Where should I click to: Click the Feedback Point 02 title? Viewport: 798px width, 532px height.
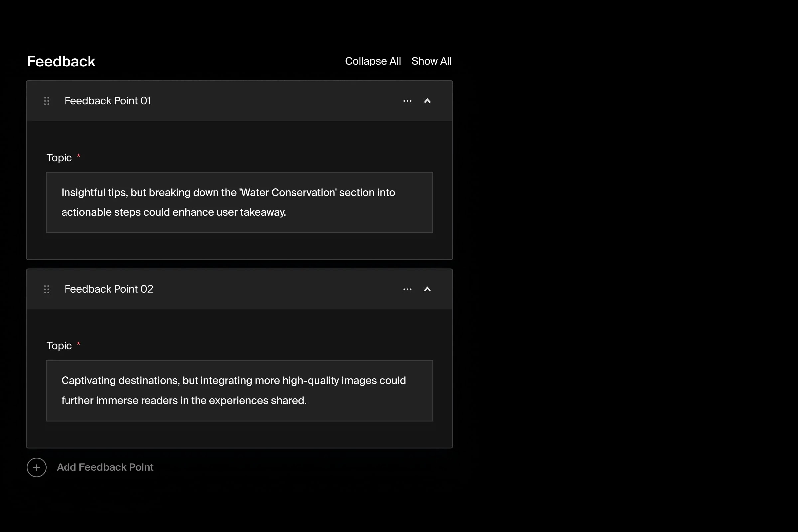pyautogui.click(x=109, y=289)
